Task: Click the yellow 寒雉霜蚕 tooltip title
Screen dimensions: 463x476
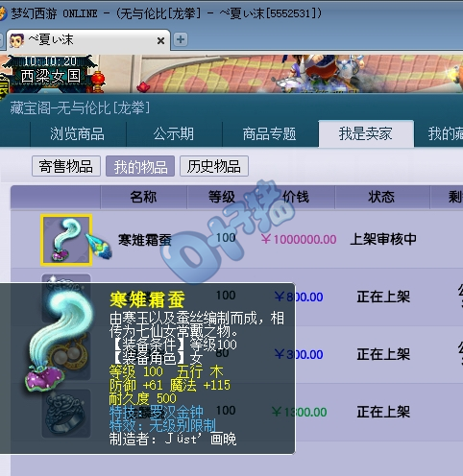Action: coord(147,299)
